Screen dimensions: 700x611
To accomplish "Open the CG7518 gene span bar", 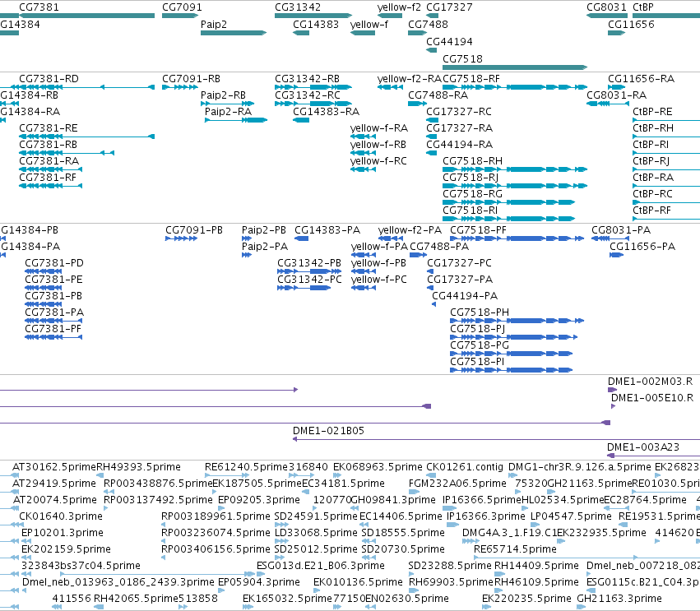I will click(x=515, y=67).
